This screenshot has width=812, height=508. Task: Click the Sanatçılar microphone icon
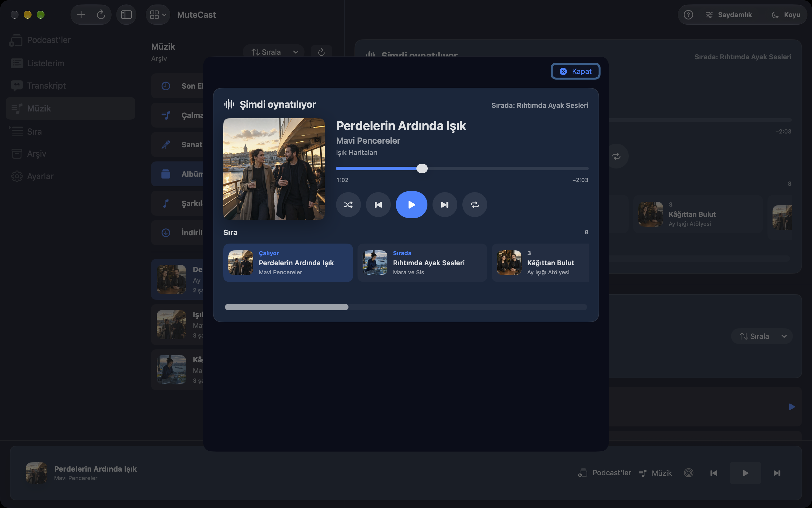pos(166,145)
